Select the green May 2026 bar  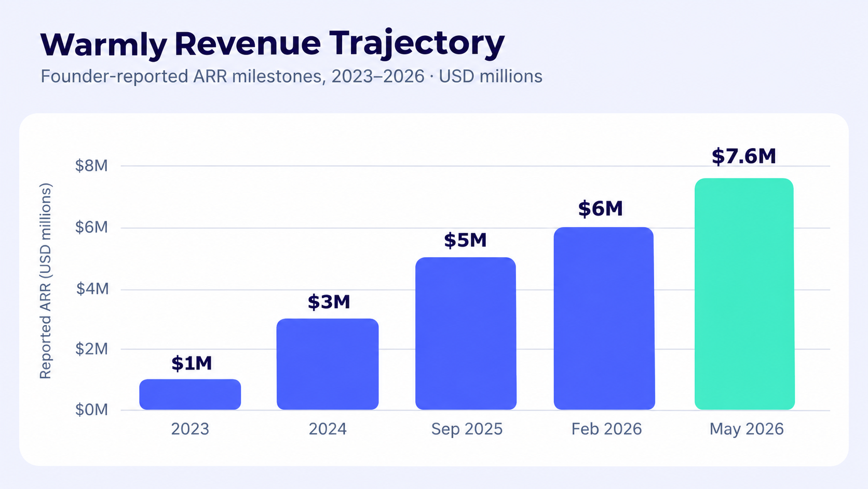pyautogui.click(x=744, y=294)
